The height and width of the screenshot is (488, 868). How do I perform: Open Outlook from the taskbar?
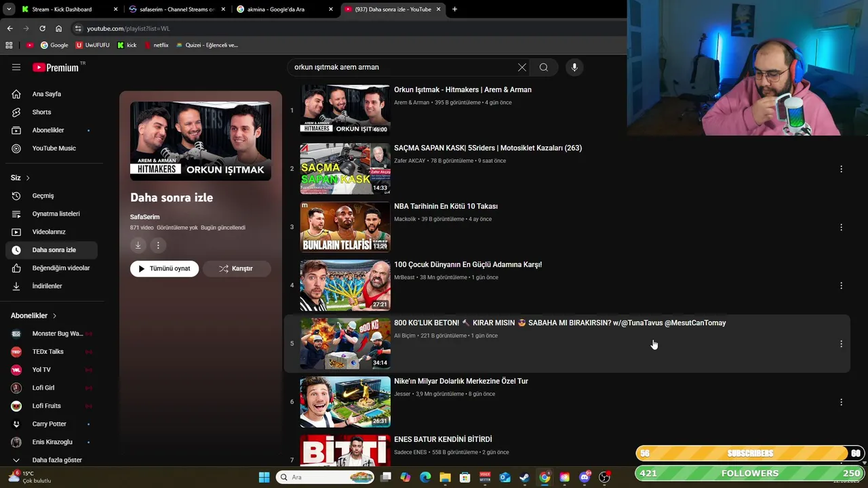505,477
